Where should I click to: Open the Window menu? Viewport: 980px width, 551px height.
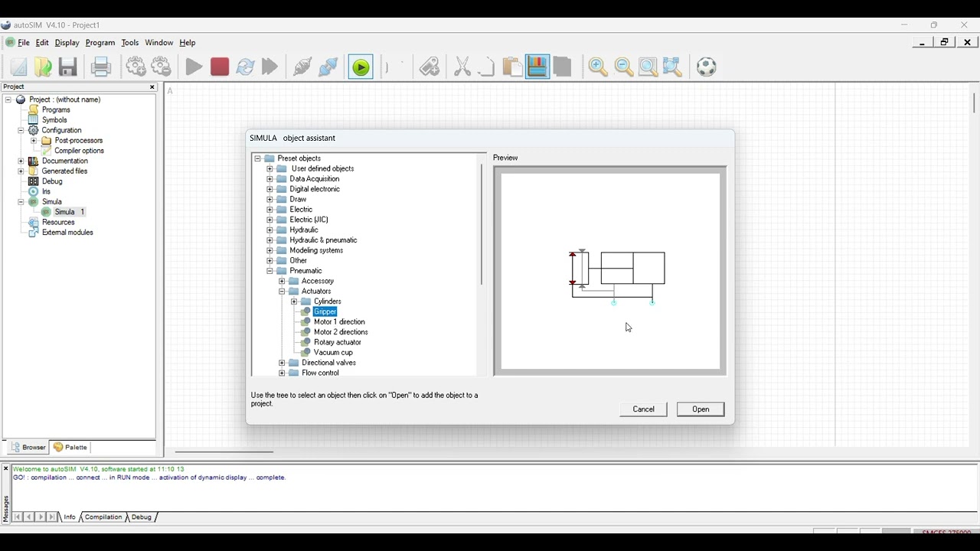(159, 43)
